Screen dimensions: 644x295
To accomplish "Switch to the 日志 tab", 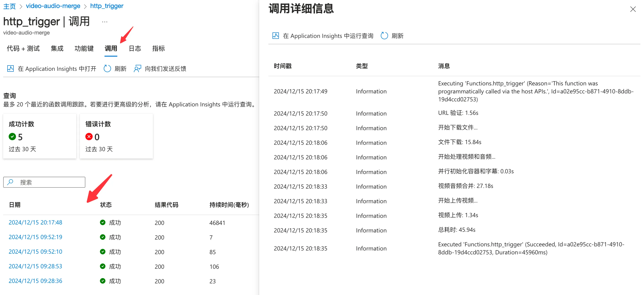I will [135, 48].
